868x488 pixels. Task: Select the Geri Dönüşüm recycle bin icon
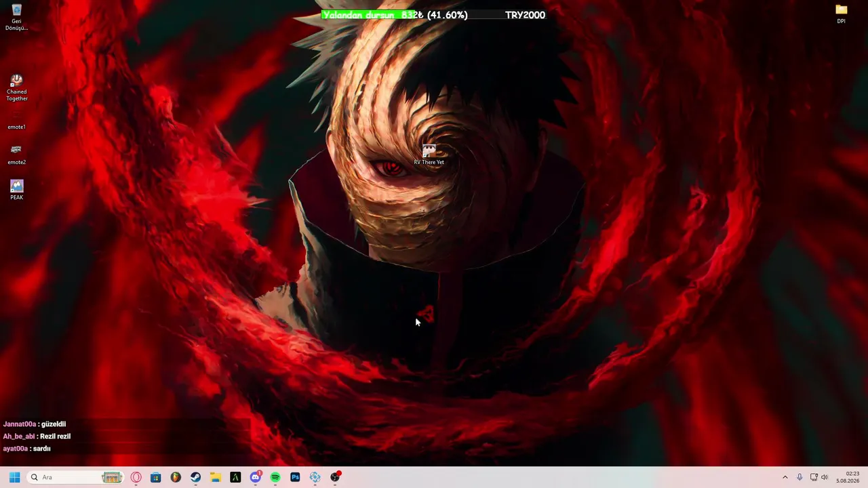(16, 17)
